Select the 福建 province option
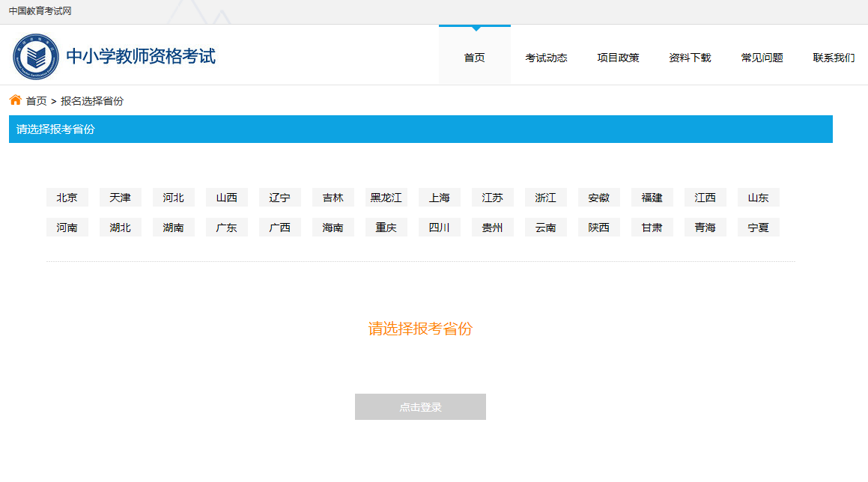 tap(652, 198)
